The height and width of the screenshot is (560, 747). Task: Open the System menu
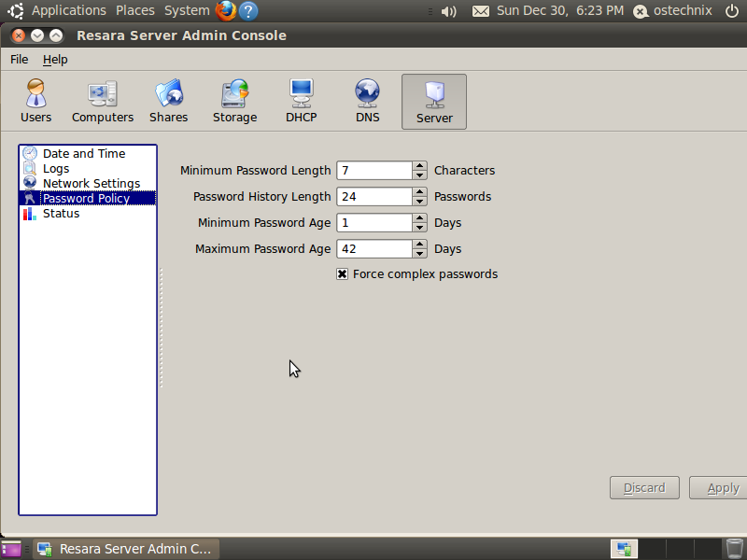point(187,10)
